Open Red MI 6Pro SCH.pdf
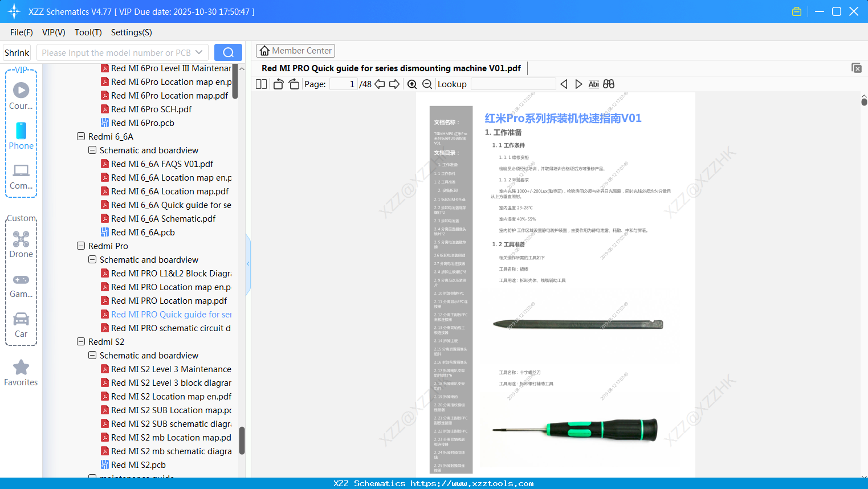Screen dimensions: 868x489 pos(151,109)
